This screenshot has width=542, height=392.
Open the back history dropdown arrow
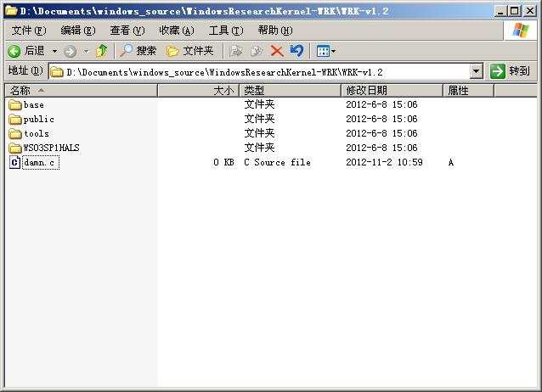tap(54, 52)
